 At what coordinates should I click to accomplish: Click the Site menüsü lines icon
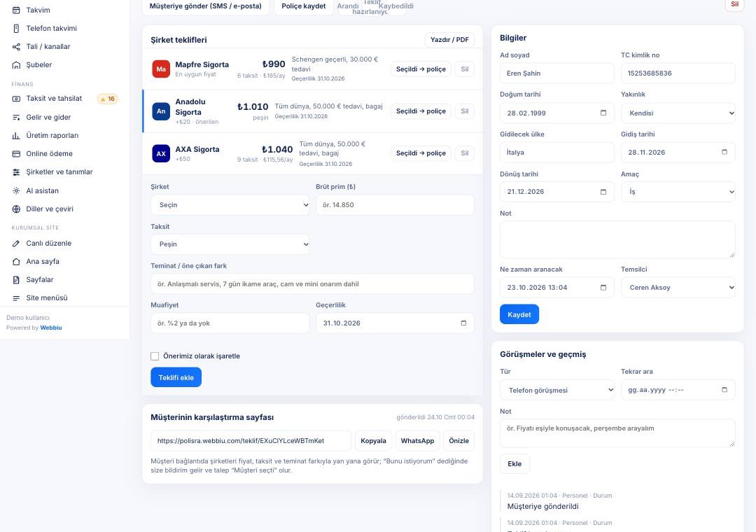[16, 298]
